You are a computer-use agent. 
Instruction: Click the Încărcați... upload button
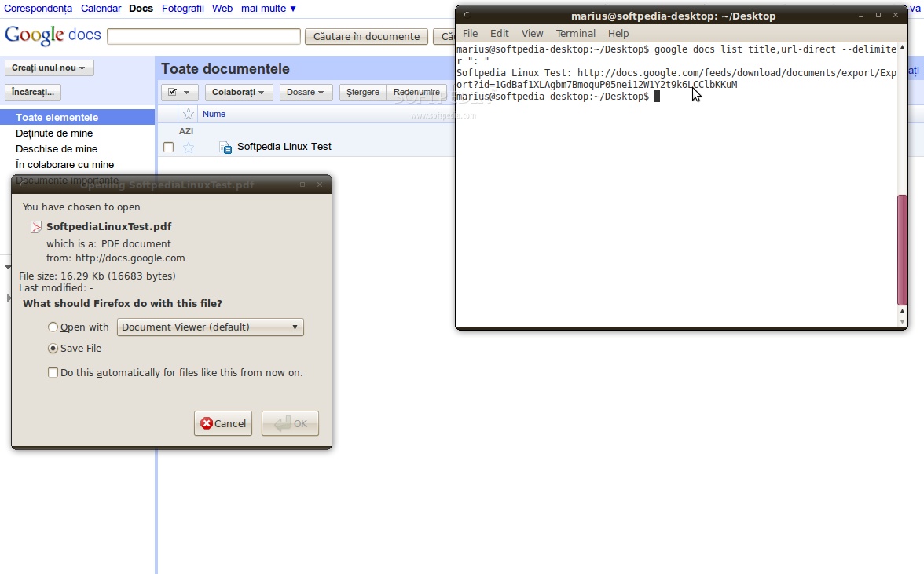click(x=33, y=92)
